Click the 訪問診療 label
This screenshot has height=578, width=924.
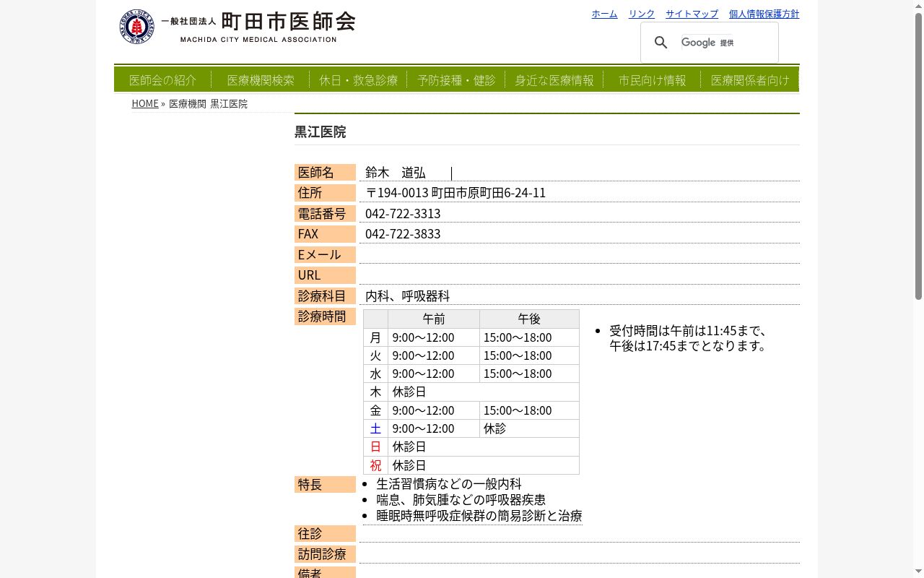tap(325, 554)
